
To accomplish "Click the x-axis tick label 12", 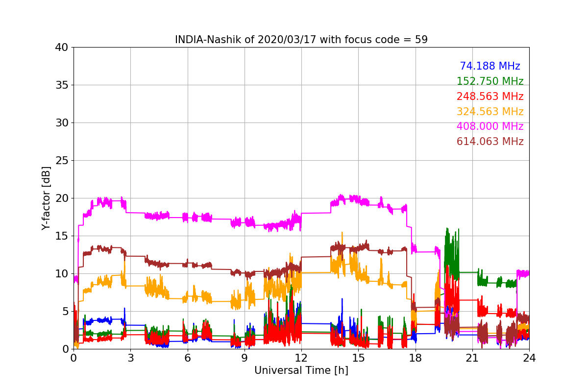I will [301, 358].
